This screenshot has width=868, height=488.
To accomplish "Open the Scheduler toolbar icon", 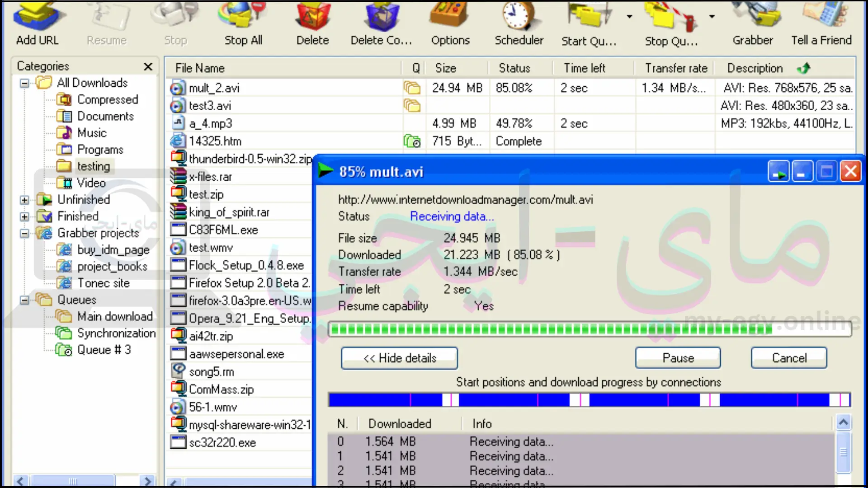I will click(519, 23).
